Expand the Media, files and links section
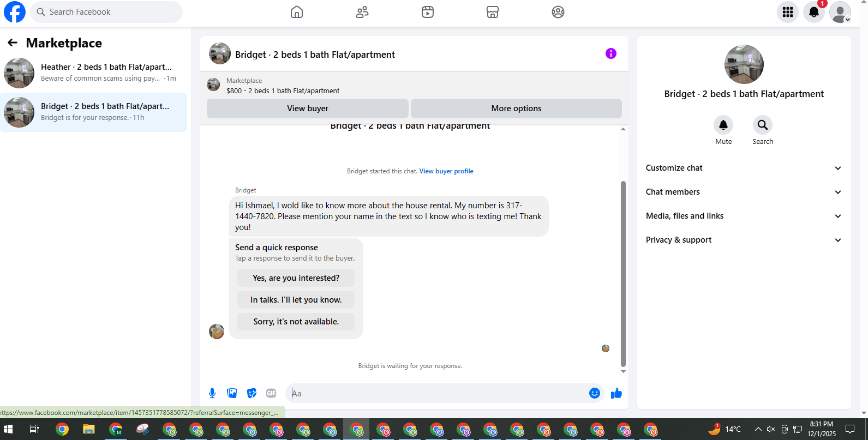Viewport: 868px width, 440px height. (744, 216)
